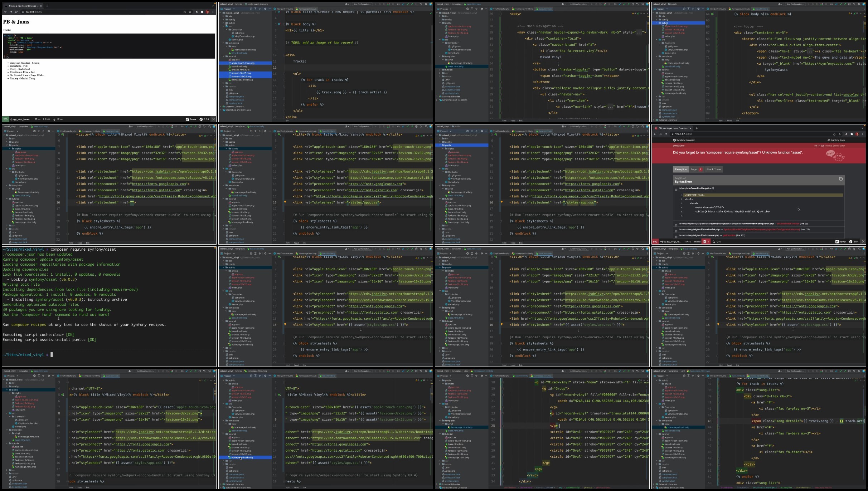Select the 'Did you forget to run' browser tab
Image resolution: width=868 pixels, height=491 pixels.
tap(673, 128)
